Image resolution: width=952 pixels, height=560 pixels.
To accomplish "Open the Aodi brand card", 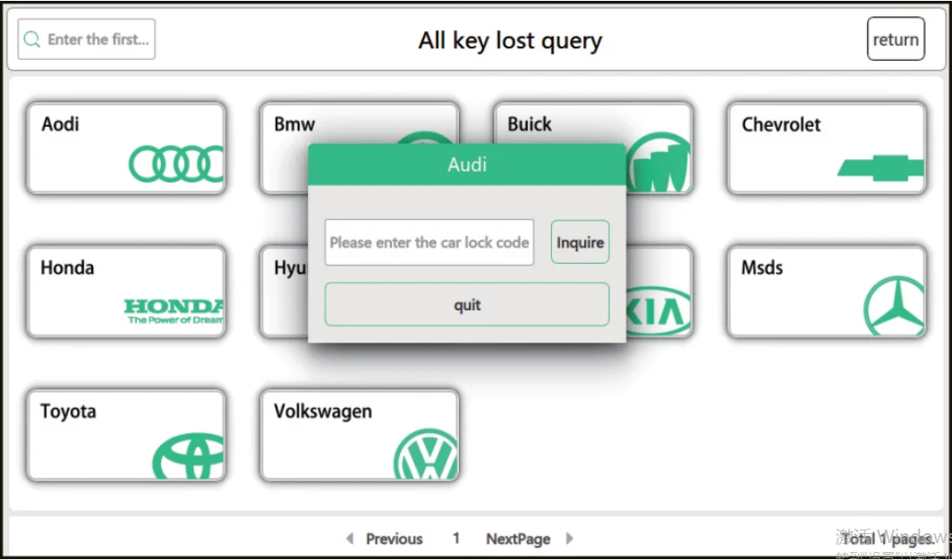I will (x=126, y=148).
